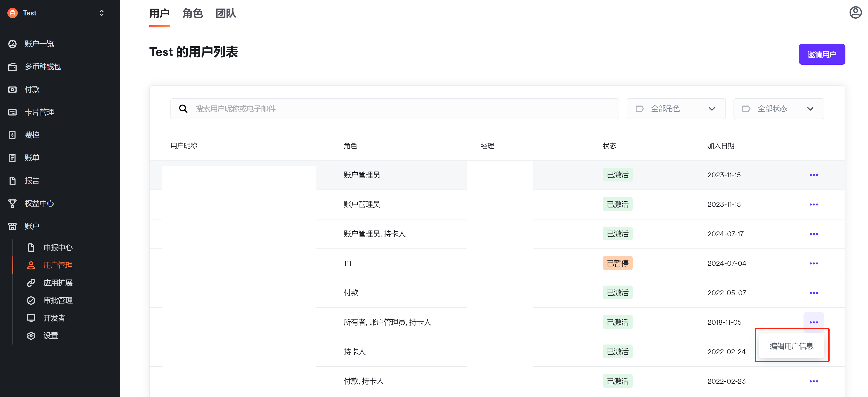Go to 卡片管理 in the sidebar
Viewport: 868px width, 397px height.
point(39,112)
